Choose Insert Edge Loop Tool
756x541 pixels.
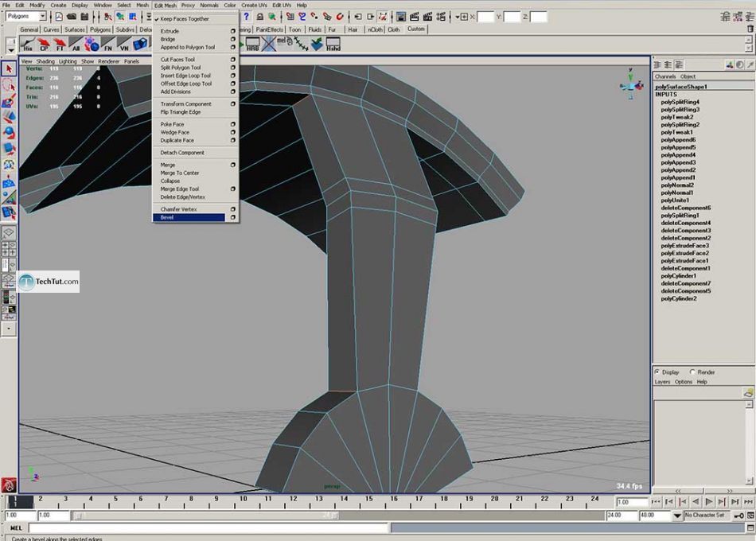click(x=185, y=76)
